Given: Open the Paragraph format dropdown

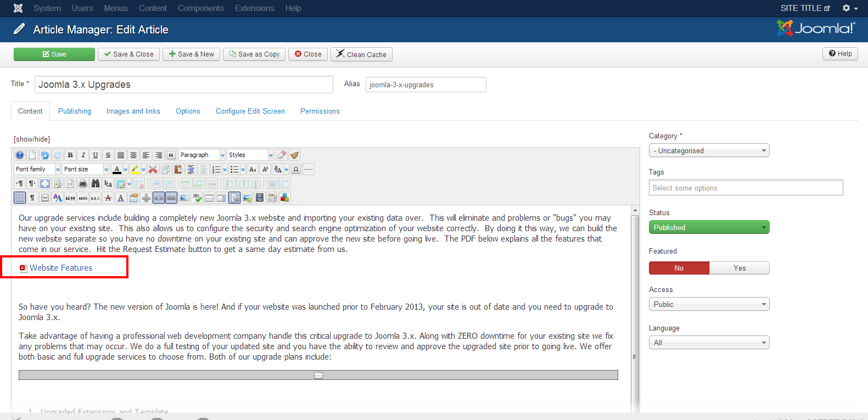Looking at the screenshot, I should tap(202, 155).
